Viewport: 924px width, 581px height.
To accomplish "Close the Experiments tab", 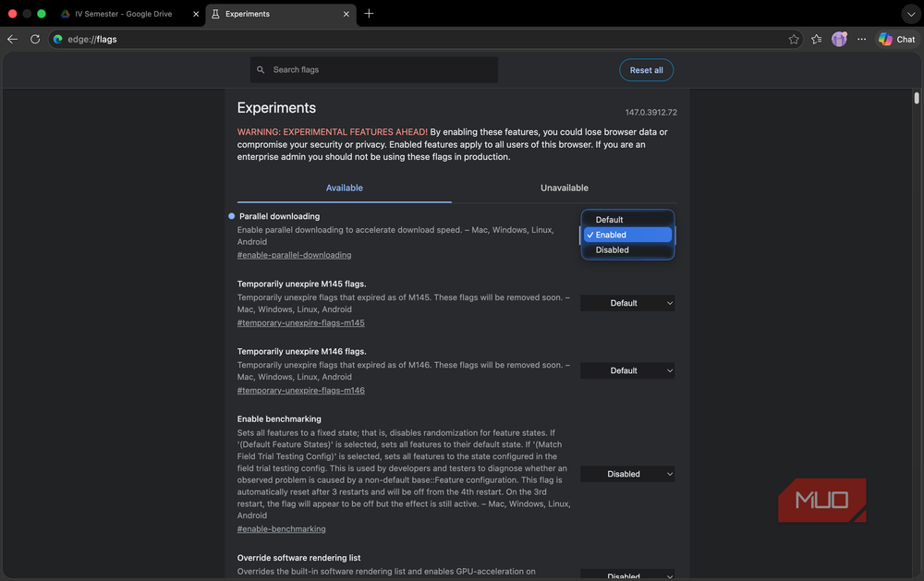I will coord(346,14).
